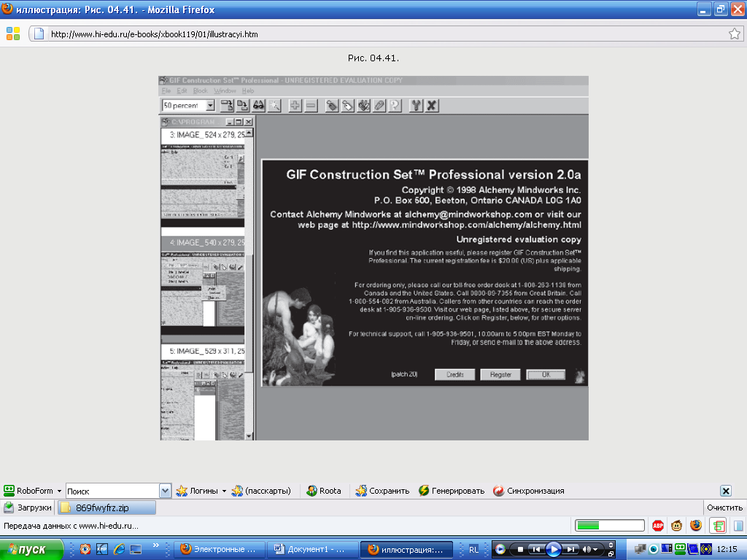Click Stop in the taskbar media player
The width and height of the screenshot is (747, 560).
point(519,549)
